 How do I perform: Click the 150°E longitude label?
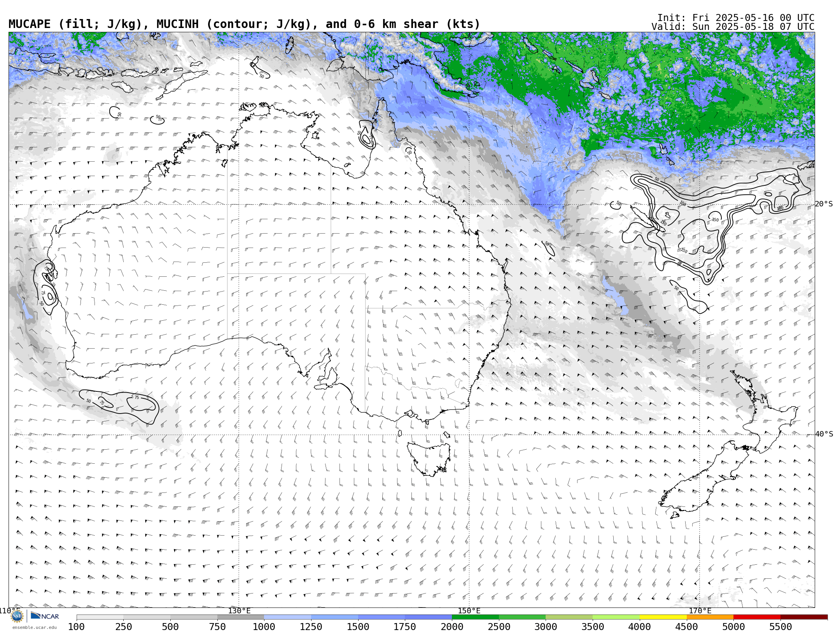(x=469, y=611)
